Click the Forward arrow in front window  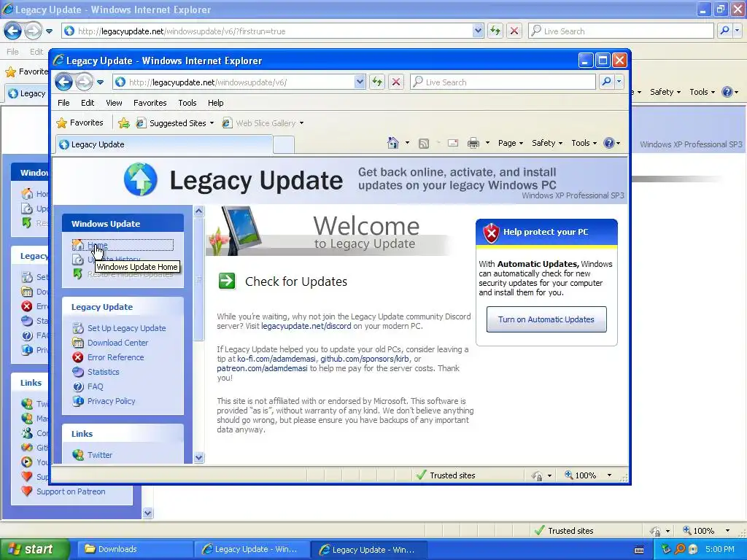[85, 82]
